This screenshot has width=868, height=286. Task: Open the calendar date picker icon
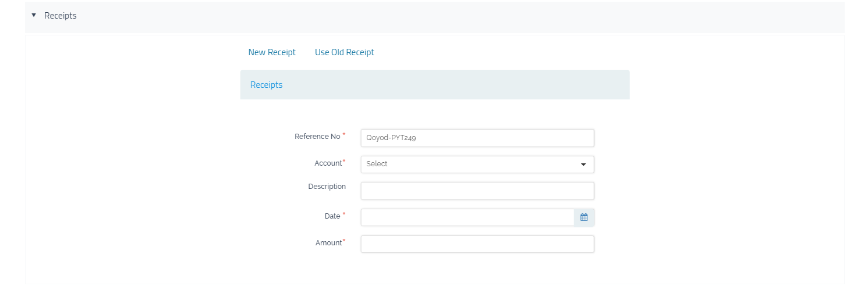tap(584, 217)
